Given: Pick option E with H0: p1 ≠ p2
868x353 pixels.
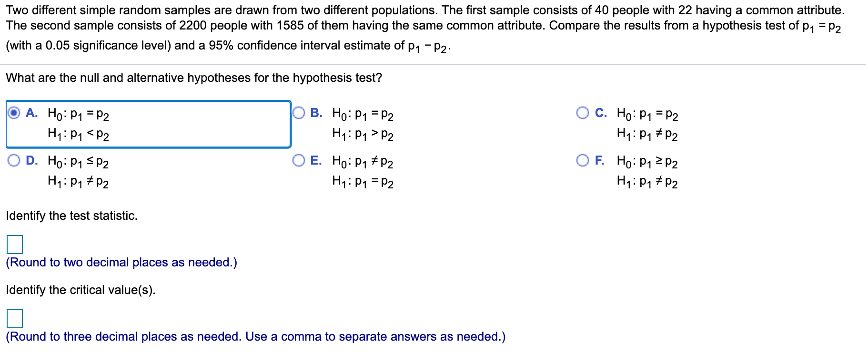Looking at the screenshot, I should (298, 161).
